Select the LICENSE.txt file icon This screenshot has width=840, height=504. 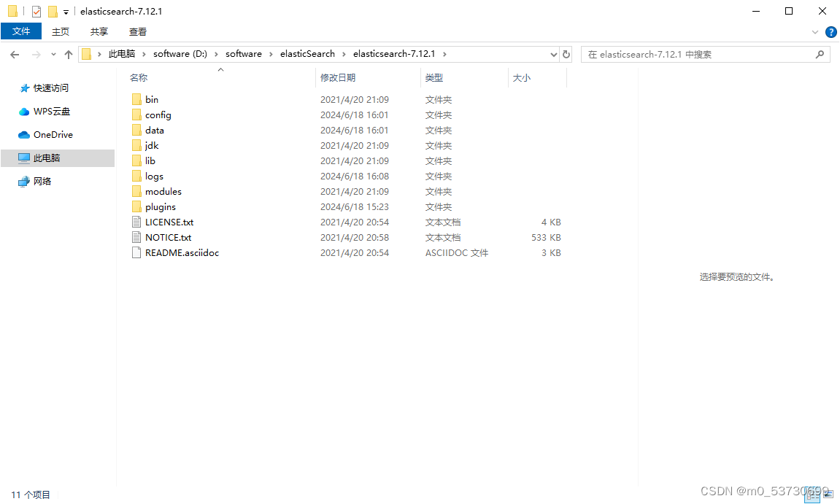tap(136, 222)
